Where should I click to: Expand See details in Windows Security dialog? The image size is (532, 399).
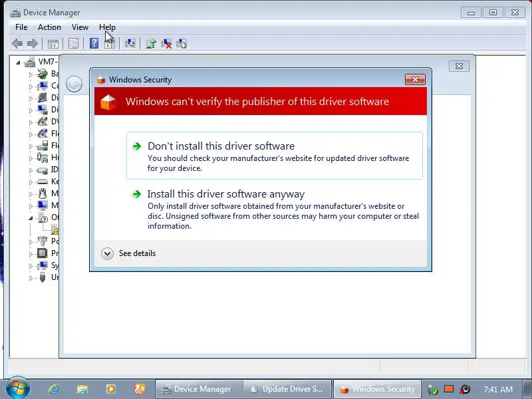[128, 253]
